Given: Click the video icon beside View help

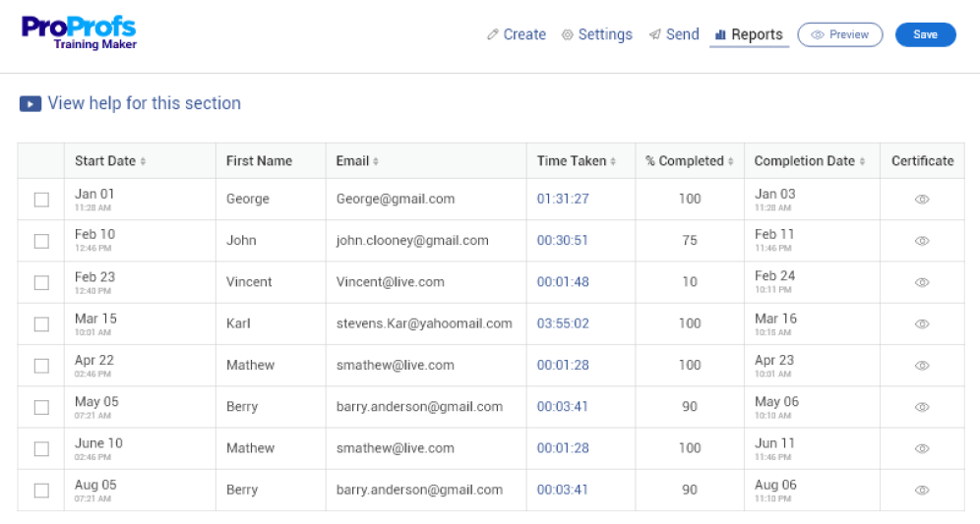Looking at the screenshot, I should [x=31, y=103].
